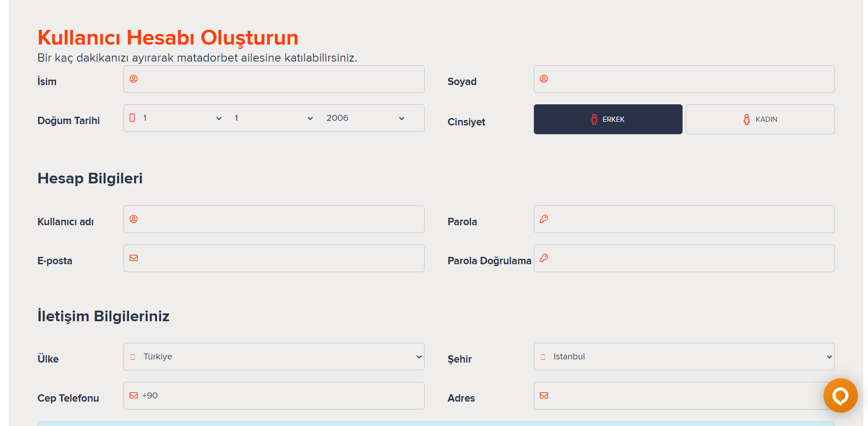Click the small icon in Ülke dropdown
The width and height of the screenshot is (868, 426).
[133, 357]
